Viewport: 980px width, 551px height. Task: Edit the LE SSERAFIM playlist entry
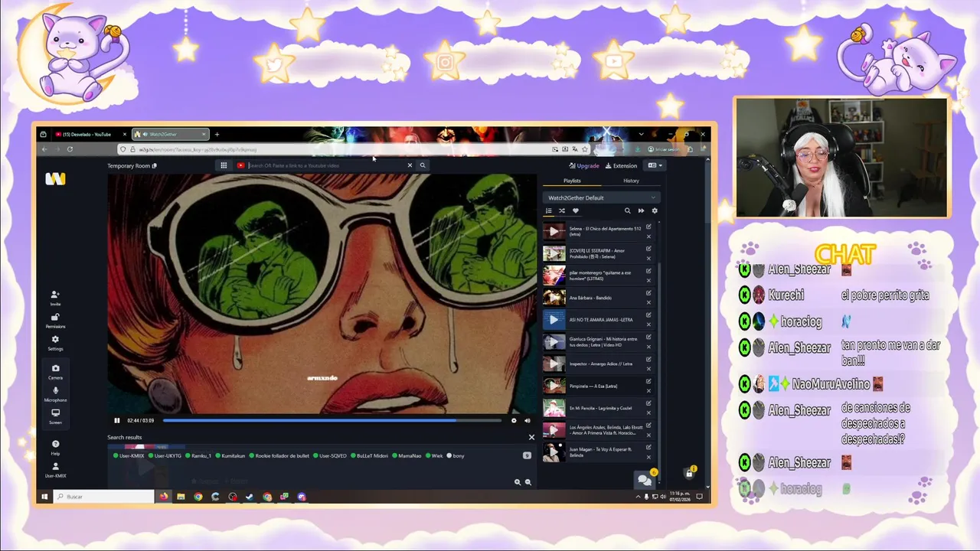click(x=648, y=249)
